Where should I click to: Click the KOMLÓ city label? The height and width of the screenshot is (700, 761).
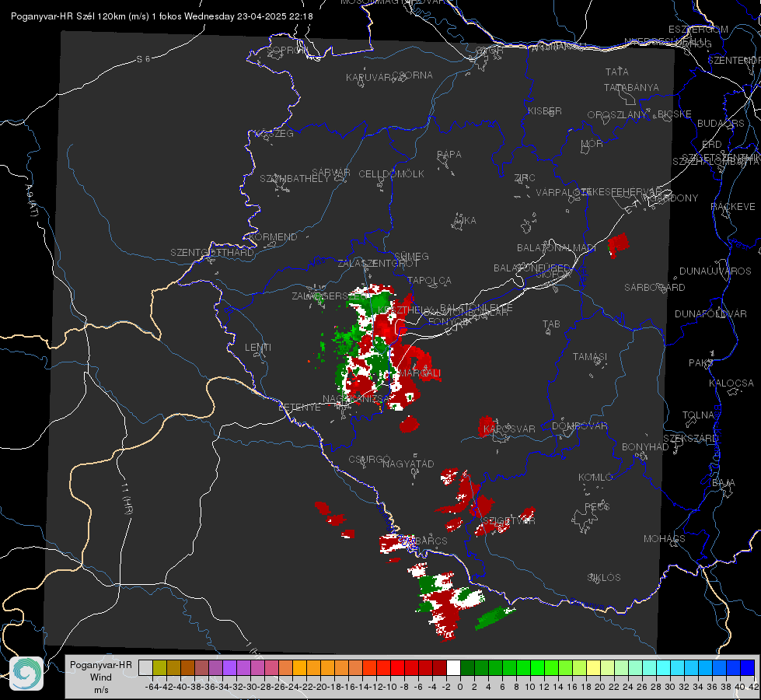(x=595, y=478)
